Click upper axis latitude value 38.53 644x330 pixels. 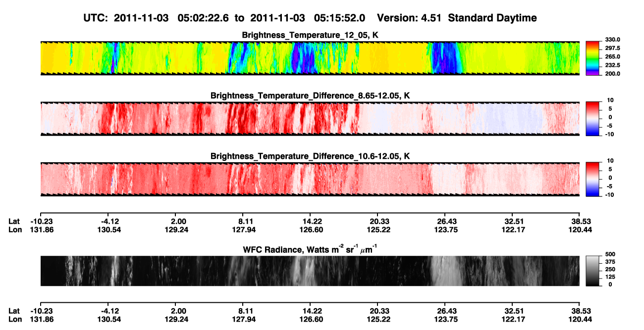click(580, 221)
